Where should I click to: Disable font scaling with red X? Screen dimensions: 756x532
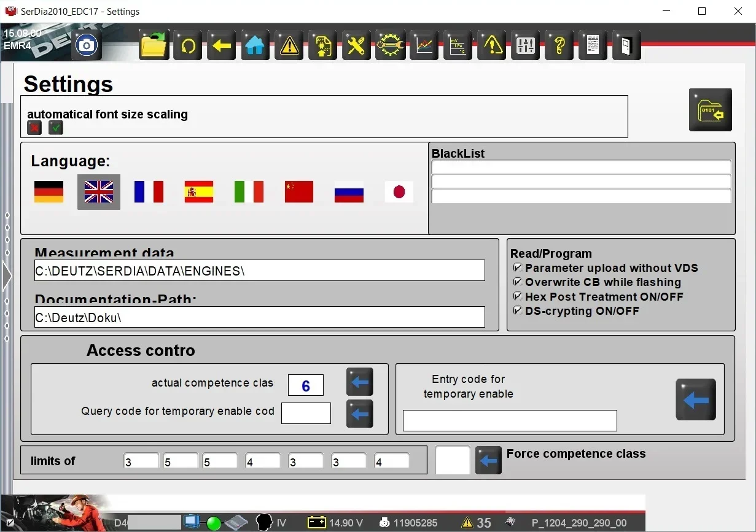pyautogui.click(x=34, y=128)
